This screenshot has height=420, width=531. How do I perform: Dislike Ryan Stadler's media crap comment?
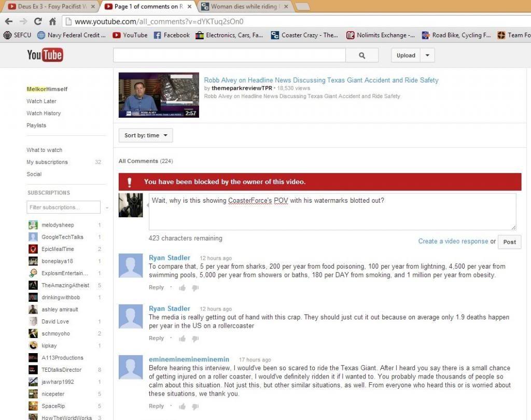point(195,339)
